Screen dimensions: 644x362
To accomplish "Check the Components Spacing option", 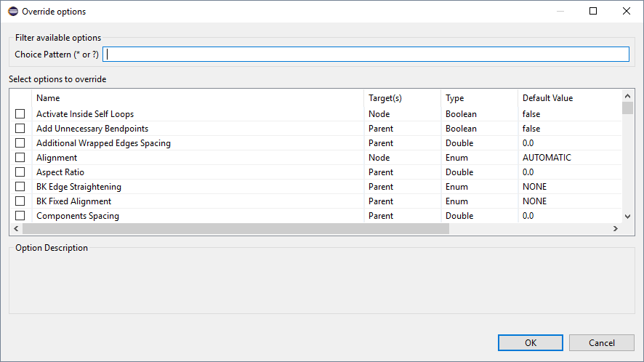I will pyautogui.click(x=20, y=216).
